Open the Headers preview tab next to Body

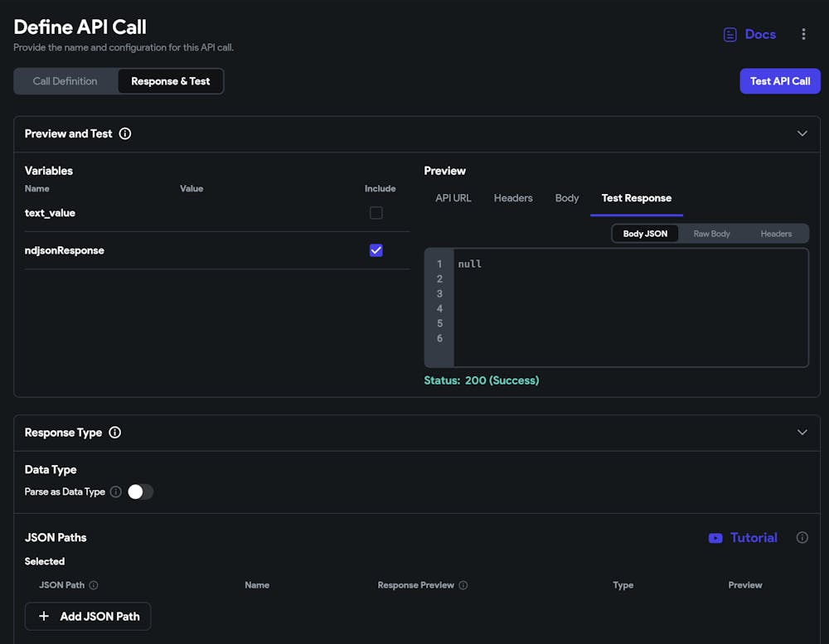point(513,198)
